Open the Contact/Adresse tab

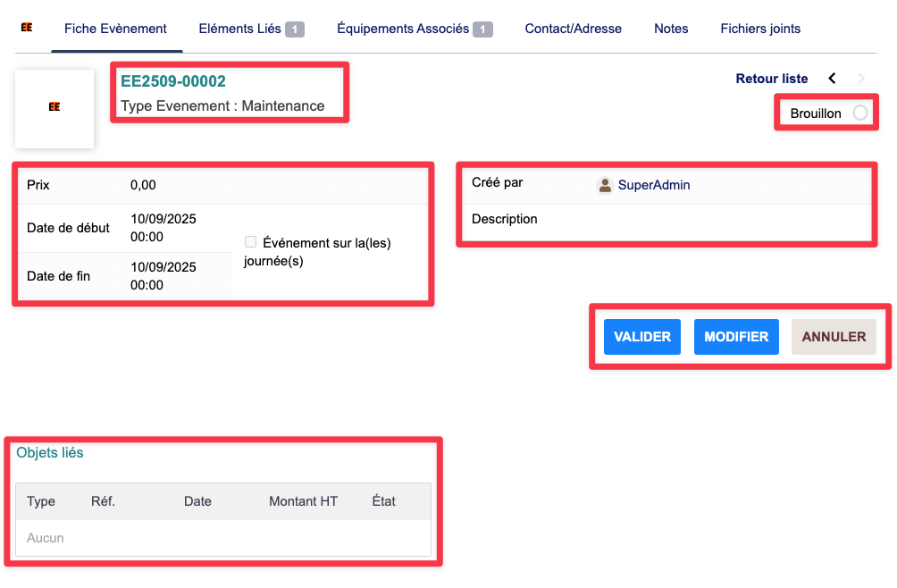point(573,29)
